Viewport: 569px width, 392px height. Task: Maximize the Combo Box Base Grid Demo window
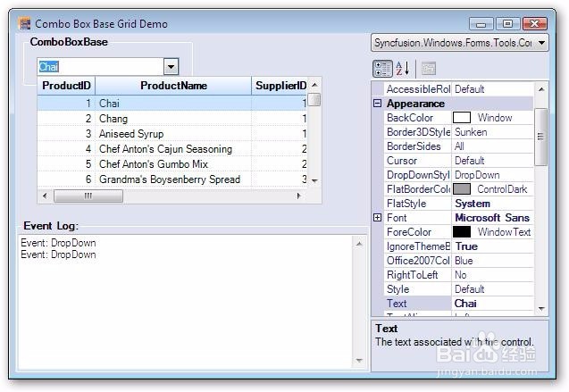(507, 23)
